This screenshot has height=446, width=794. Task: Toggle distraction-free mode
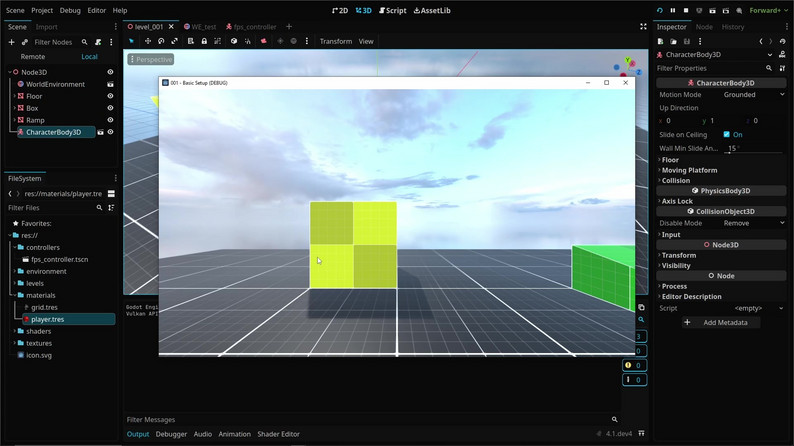643,26
